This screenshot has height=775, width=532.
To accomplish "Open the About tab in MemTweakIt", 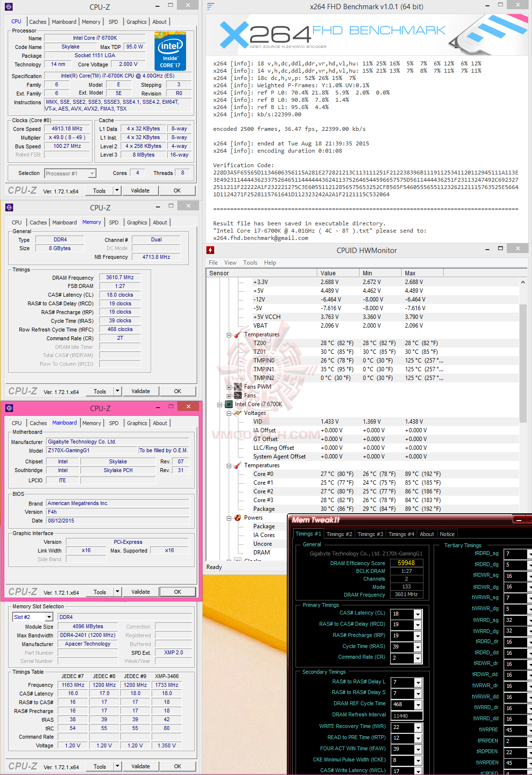I will click(x=427, y=534).
